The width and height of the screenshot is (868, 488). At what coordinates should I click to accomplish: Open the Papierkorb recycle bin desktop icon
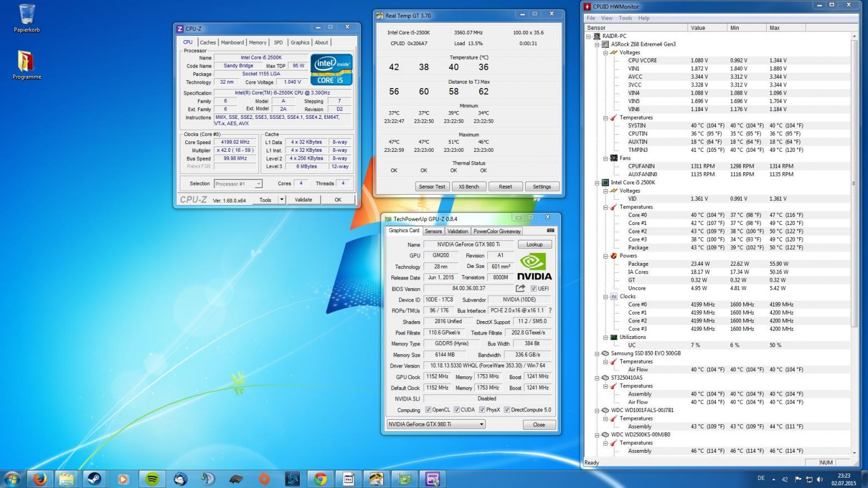tap(26, 18)
